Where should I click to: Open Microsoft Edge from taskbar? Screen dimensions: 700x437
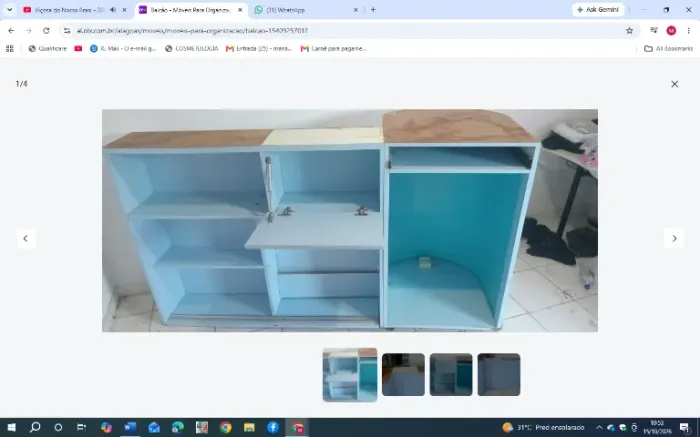tap(178, 427)
